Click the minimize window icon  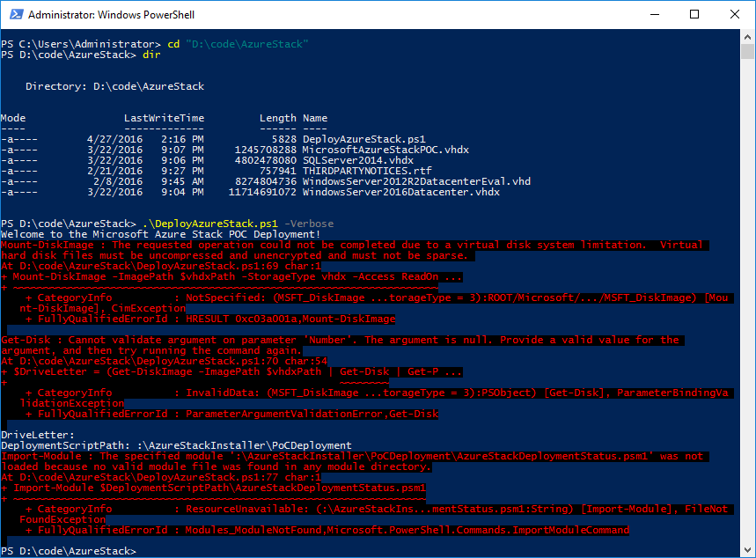pos(655,14)
